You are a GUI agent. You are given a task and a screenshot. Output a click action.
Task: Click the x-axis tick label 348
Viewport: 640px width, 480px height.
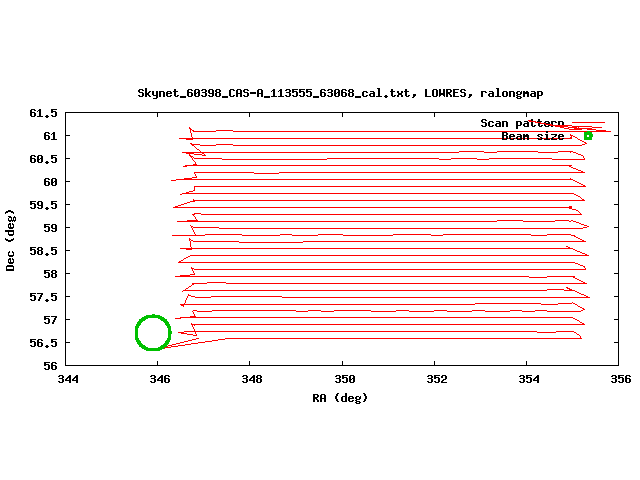coord(252,379)
